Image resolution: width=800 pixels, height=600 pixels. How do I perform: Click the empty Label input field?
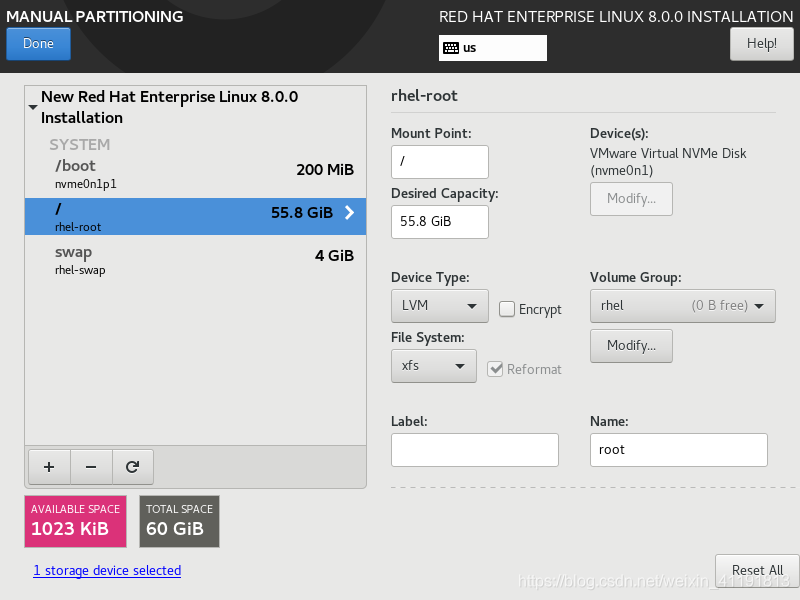474,450
